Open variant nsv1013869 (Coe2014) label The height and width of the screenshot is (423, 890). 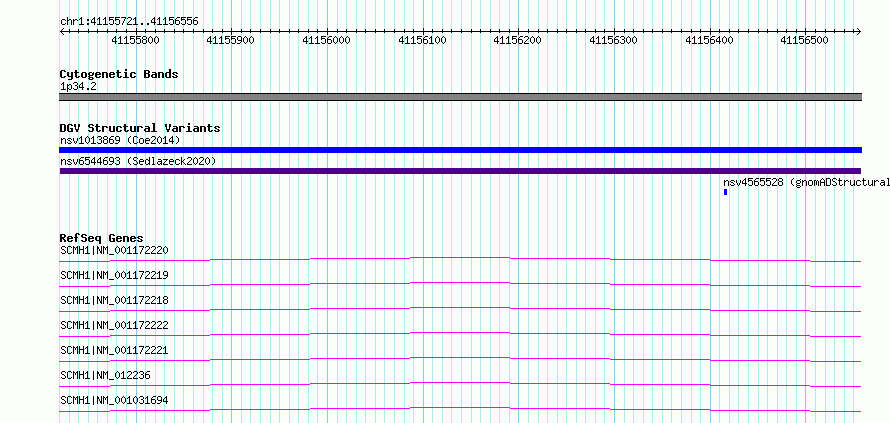point(120,140)
